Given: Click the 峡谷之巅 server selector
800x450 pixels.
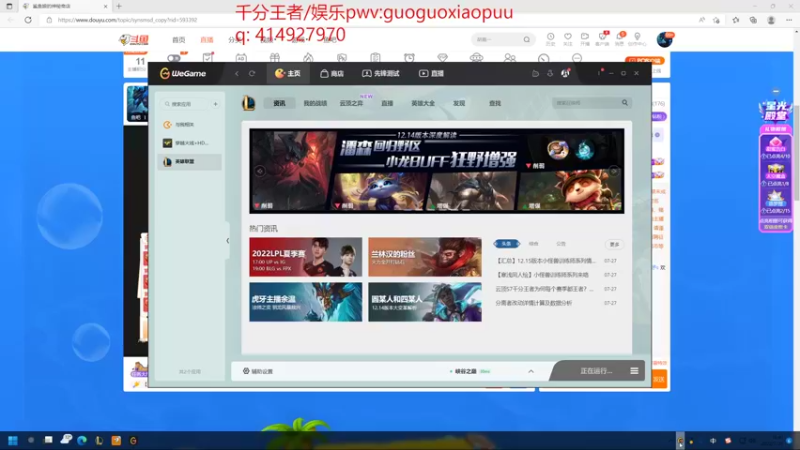Looking at the screenshot, I should coord(469,371).
